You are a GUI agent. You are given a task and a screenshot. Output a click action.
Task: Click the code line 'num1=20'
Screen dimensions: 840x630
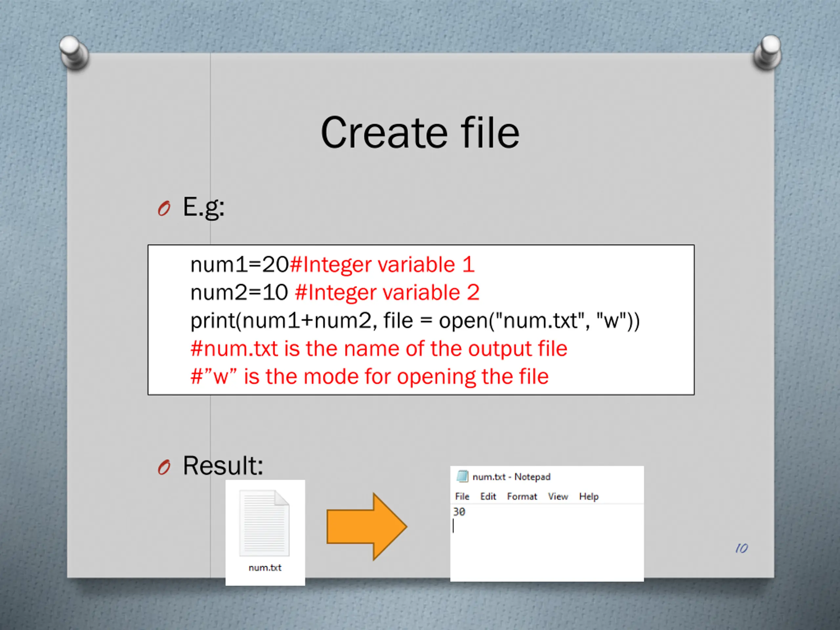click(240, 264)
